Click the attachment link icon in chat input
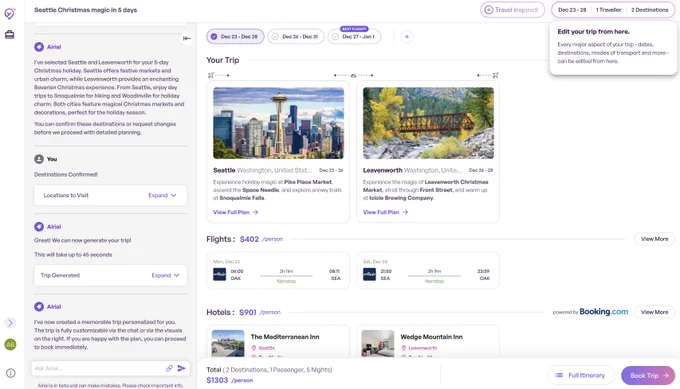Image resolution: width=680 pixels, height=389 pixels. pyautogui.click(x=169, y=368)
